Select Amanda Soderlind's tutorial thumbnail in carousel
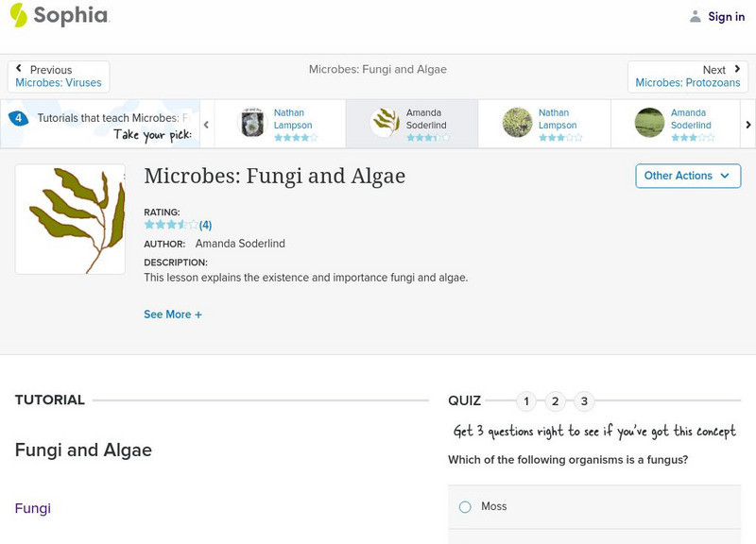756x544 pixels. point(386,123)
